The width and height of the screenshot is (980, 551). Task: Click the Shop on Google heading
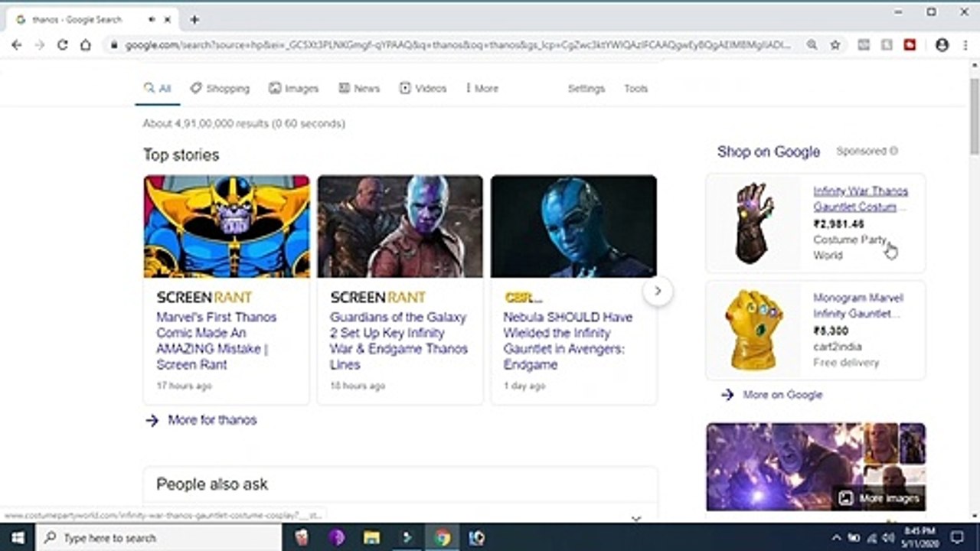769,152
